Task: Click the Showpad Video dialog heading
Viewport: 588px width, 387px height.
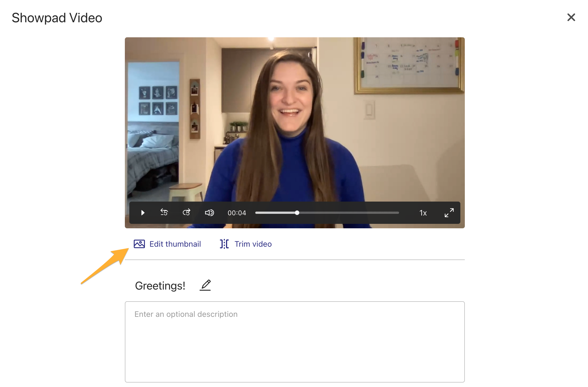Action: [57, 18]
